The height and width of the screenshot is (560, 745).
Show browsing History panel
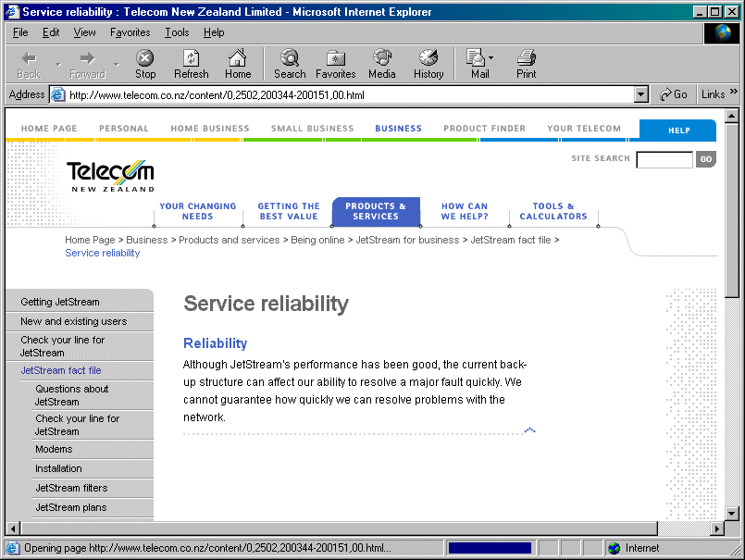click(428, 64)
